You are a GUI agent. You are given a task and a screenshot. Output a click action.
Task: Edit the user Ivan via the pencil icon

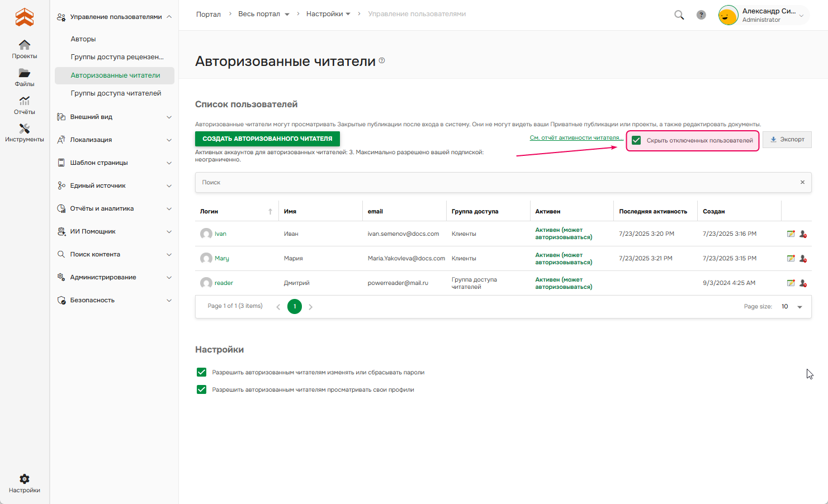point(790,234)
